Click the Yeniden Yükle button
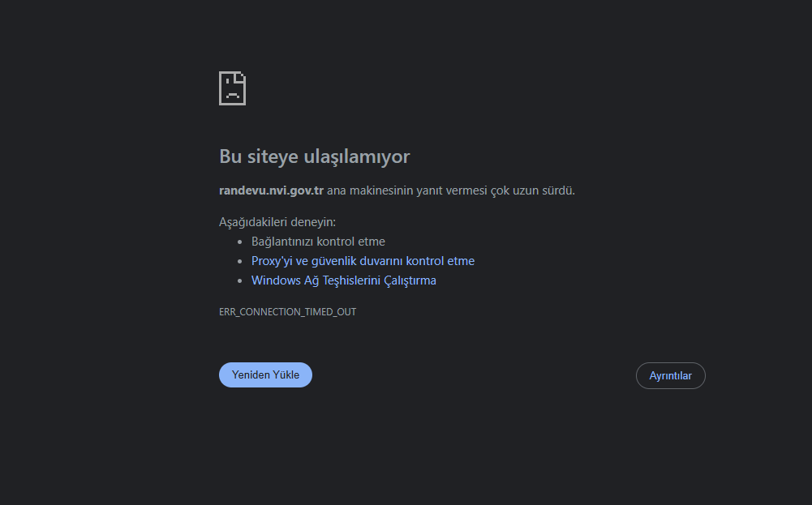 pyautogui.click(x=265, y=374)
